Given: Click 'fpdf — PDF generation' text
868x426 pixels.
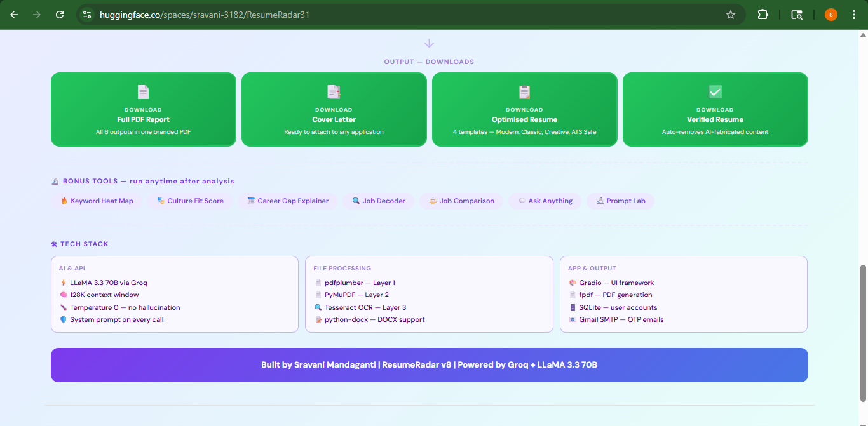Looking at the screenshot, I should click(616, 295).
